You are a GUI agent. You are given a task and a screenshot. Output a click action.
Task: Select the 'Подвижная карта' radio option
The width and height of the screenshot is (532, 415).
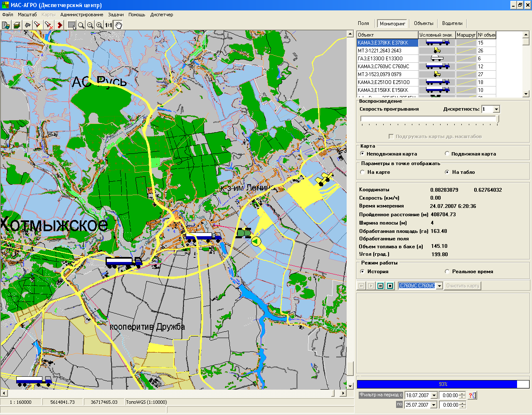tap(447, 154)
